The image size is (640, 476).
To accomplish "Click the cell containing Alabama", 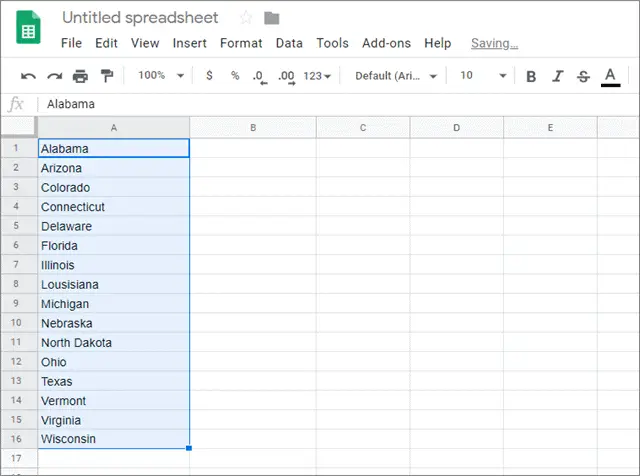I will (114, 148).
